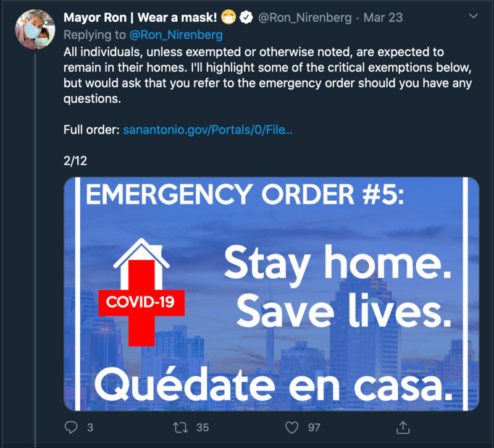The height and width of the screenshot is (448, 494).
Task: Open the tweet options chevron menu
Action: point(474,16)
